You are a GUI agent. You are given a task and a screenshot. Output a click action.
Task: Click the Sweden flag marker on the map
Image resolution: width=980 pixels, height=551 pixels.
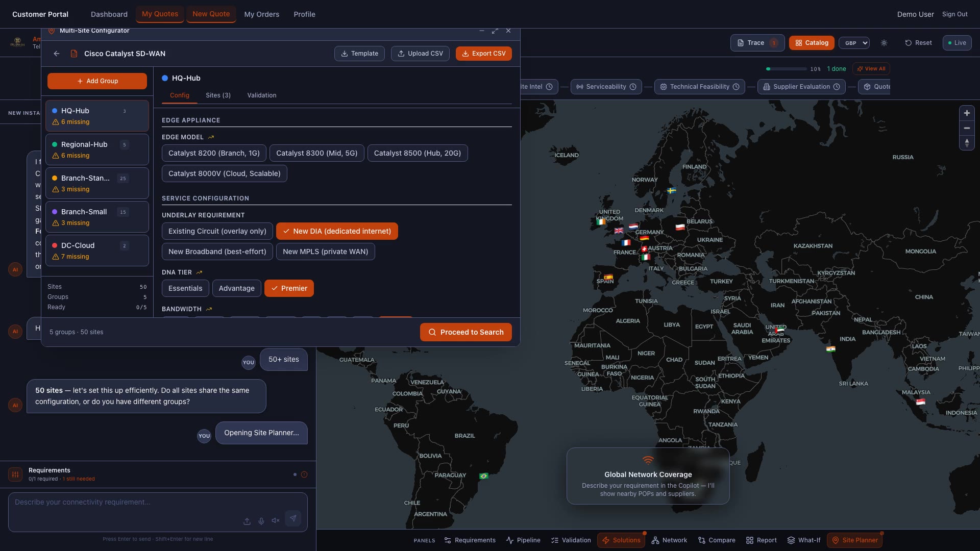click(672, 191)
